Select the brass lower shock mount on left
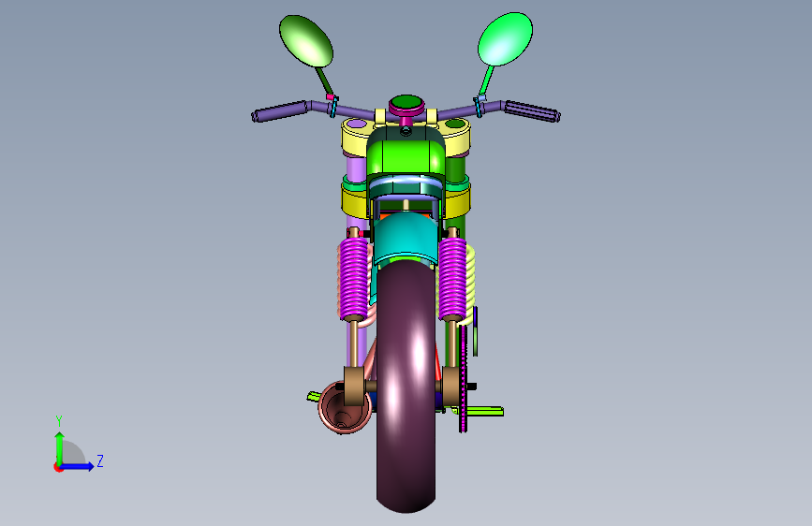 click(x=354, y=386)
